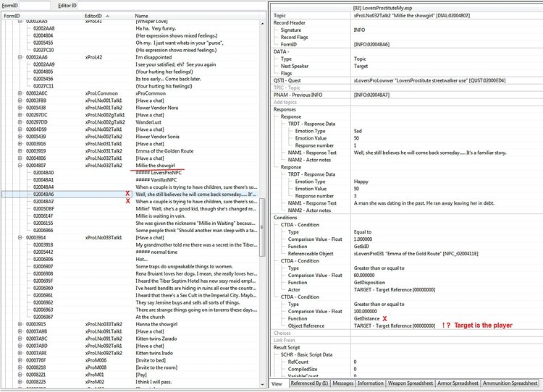Switch to the View tab

click(277, 383)
